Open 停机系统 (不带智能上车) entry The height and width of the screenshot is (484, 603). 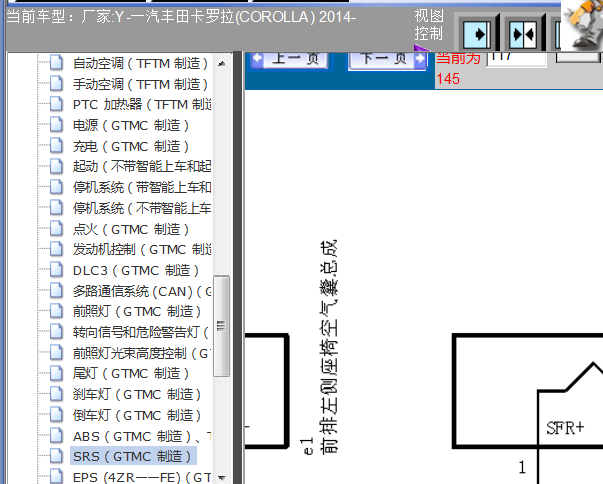[142, 208]
